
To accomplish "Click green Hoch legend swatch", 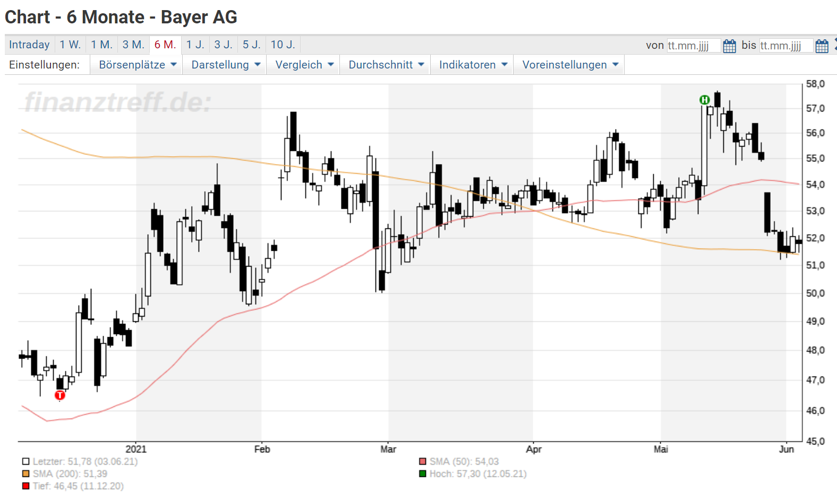I will [423, 474].
